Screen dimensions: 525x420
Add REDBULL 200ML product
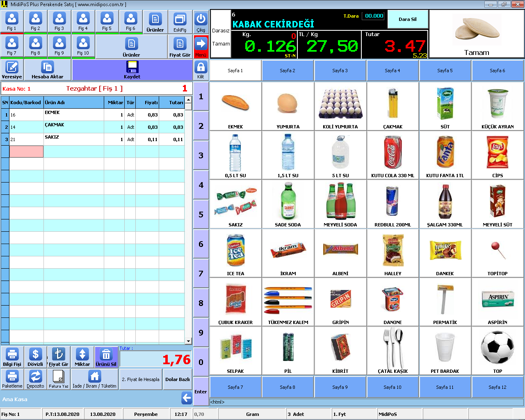(393, 204)
